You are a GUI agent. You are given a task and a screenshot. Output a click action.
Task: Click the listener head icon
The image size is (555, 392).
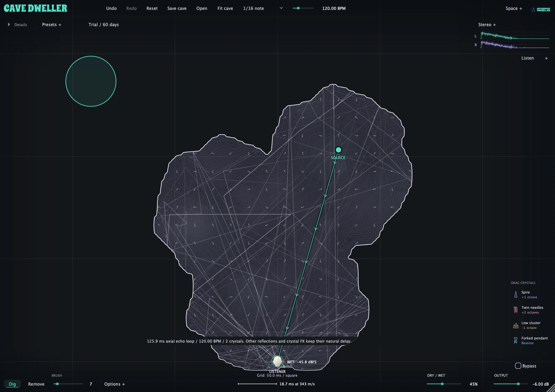coord(277,361)
